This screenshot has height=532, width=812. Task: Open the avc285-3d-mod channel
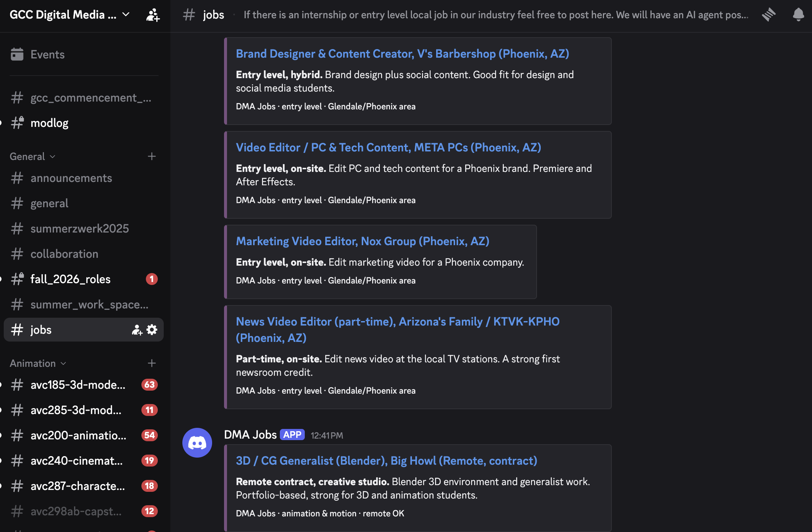pos(84,410)
